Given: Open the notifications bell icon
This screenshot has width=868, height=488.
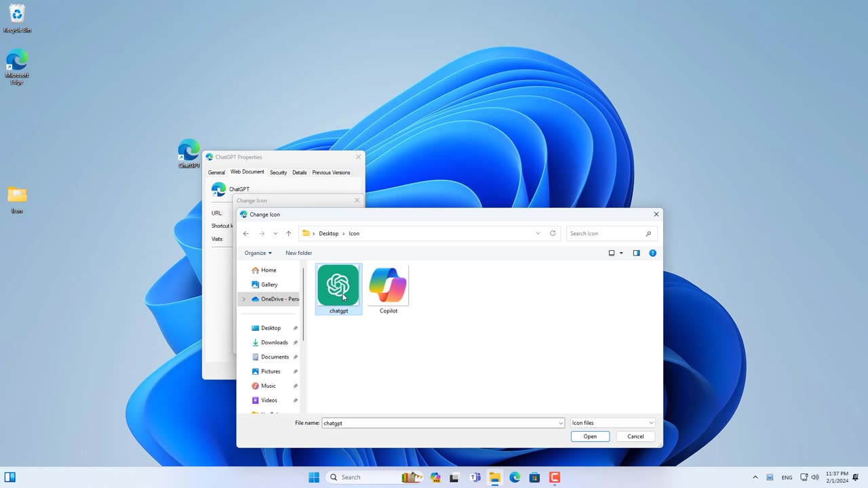Looking at the screenshot, I should coord(856,477).
